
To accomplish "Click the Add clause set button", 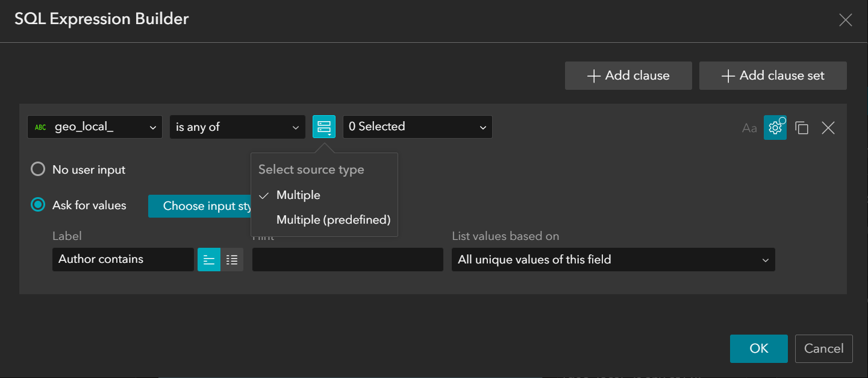I will [x=773, y=76].
